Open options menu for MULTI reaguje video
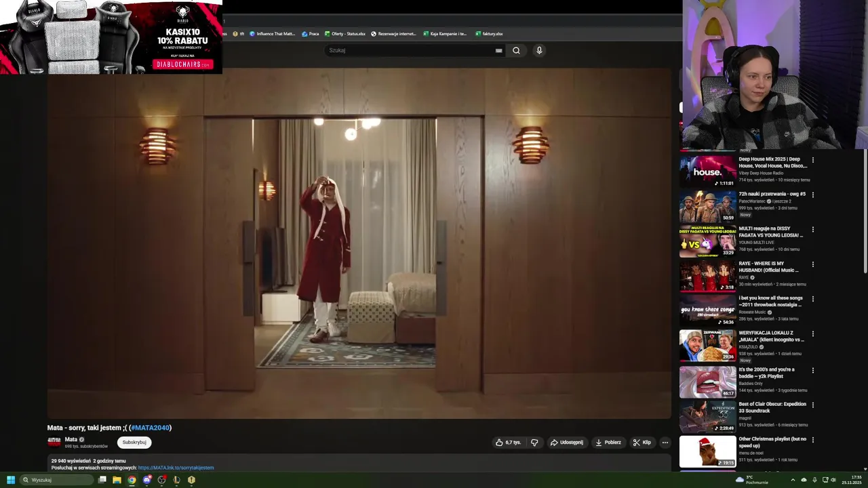 click(x=813, y=230)
